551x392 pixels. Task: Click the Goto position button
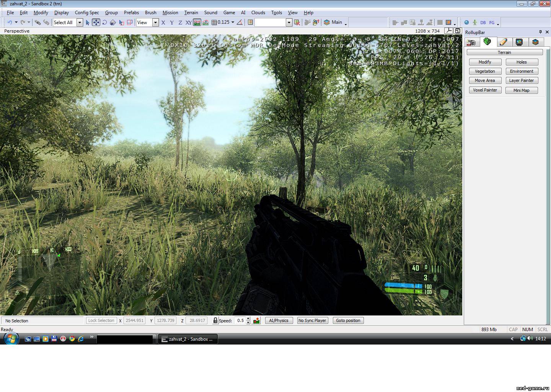coord(348,320)
